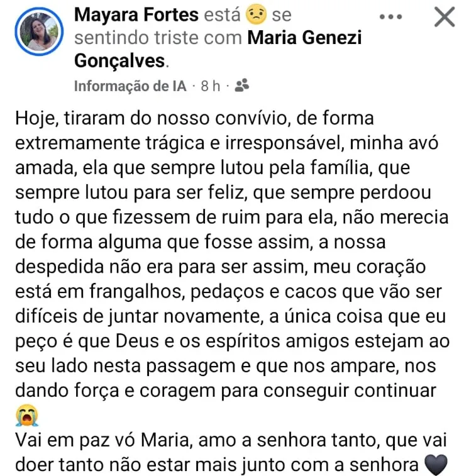Tap the black heart emoji at the end
The width and height of the screenshot is (469, 476).
[x=436, y=465]
